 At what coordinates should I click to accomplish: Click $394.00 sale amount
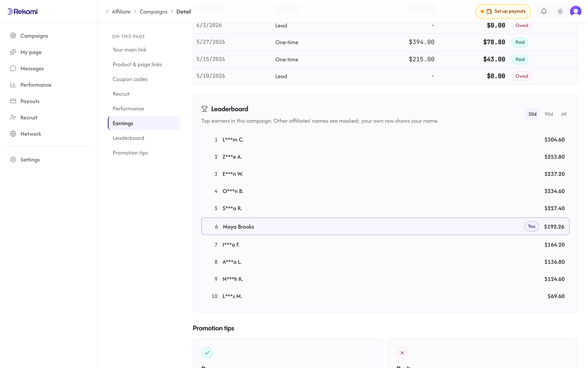click(x=422, y=42)
